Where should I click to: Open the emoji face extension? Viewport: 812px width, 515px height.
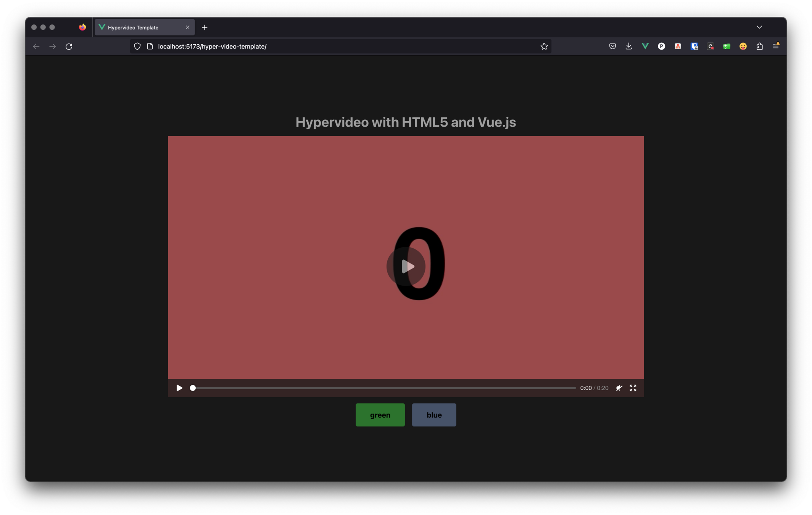[x=743, y=46]
